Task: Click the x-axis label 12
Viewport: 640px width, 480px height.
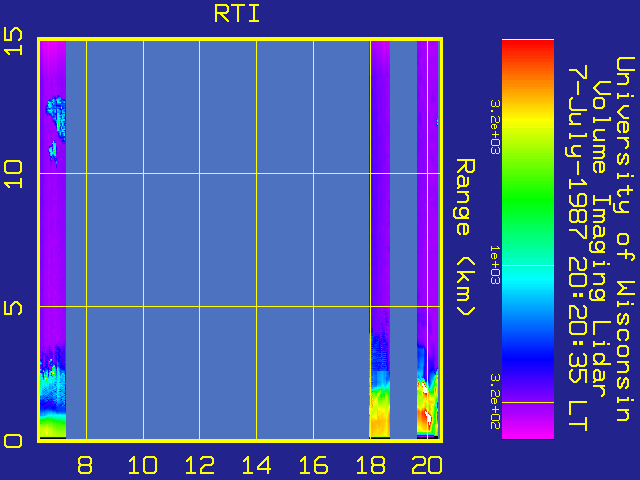Action: [200, 465]
